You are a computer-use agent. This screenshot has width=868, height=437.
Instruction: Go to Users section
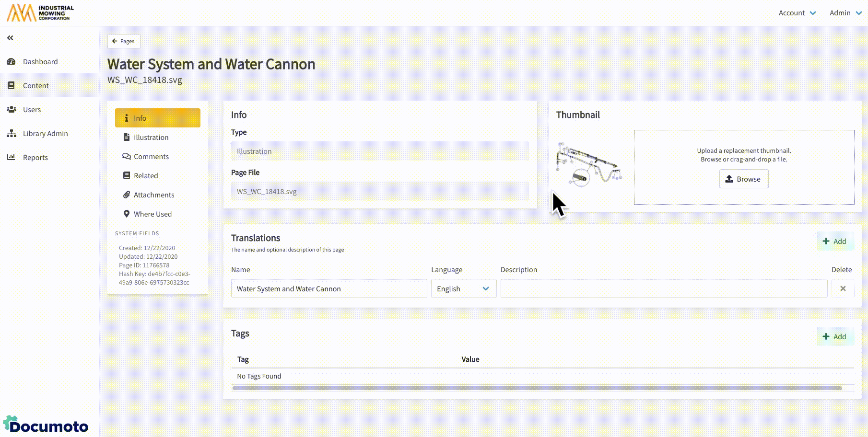tap(32, 110)
